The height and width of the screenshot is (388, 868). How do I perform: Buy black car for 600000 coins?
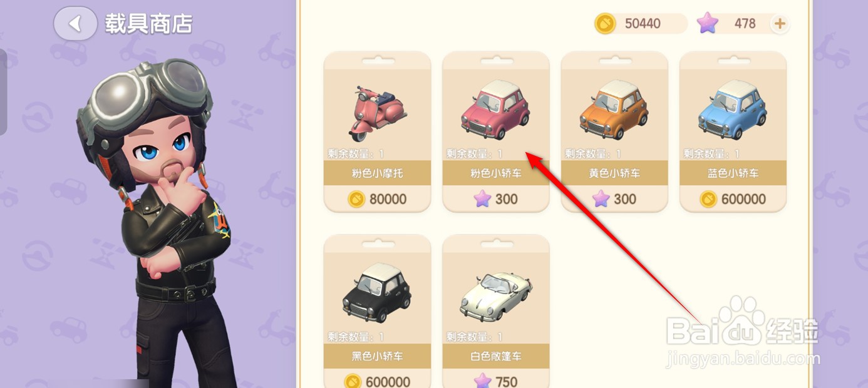coord(377,380)
